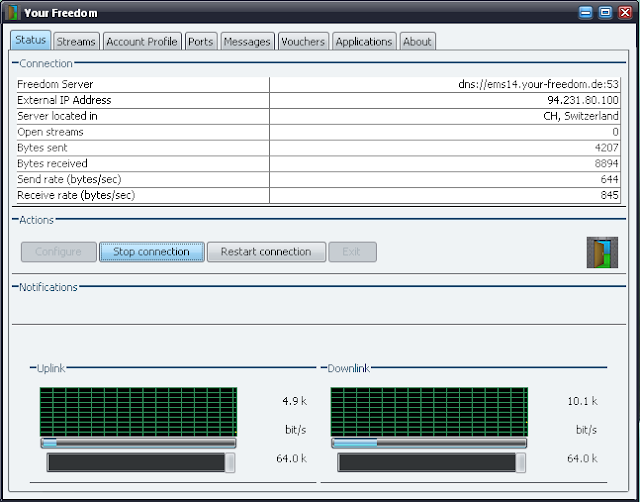Click the 'CH, Switzerland' location value
Image resolution: width=640 pixels, height=502 pixels.
click(x=581, y=116)
